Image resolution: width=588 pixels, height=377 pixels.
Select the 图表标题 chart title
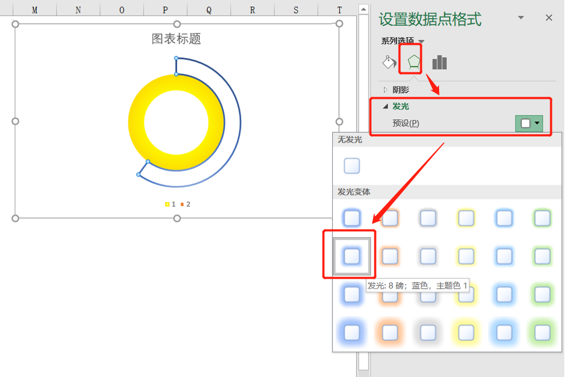pos(176,39)
